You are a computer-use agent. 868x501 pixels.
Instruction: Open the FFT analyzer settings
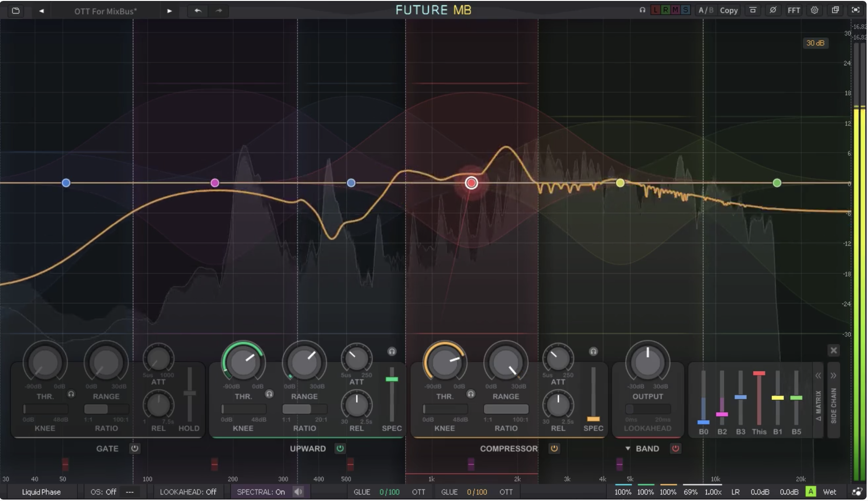[x=794, y=10]
